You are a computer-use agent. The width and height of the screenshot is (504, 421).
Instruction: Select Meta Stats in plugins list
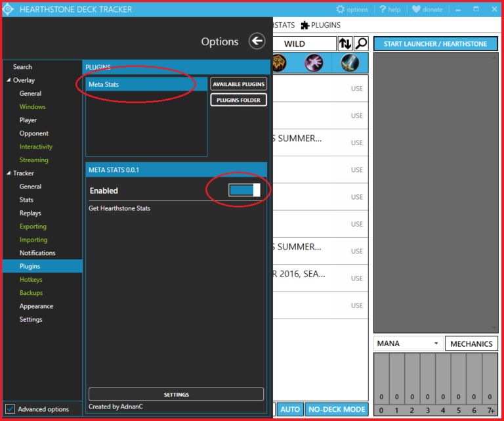(x=146, y=84)
